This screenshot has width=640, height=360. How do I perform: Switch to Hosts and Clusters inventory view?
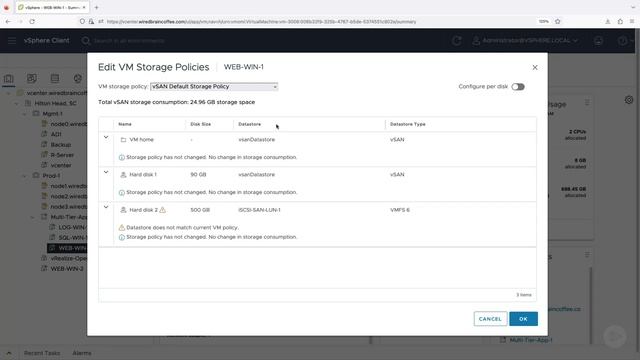pyautogui.click(x=9, y=78)
